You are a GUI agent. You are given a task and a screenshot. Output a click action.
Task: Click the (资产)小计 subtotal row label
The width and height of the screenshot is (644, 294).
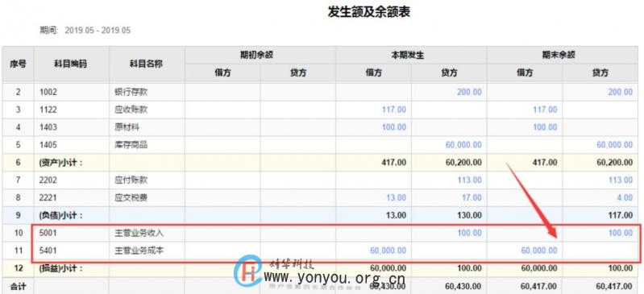60,163
